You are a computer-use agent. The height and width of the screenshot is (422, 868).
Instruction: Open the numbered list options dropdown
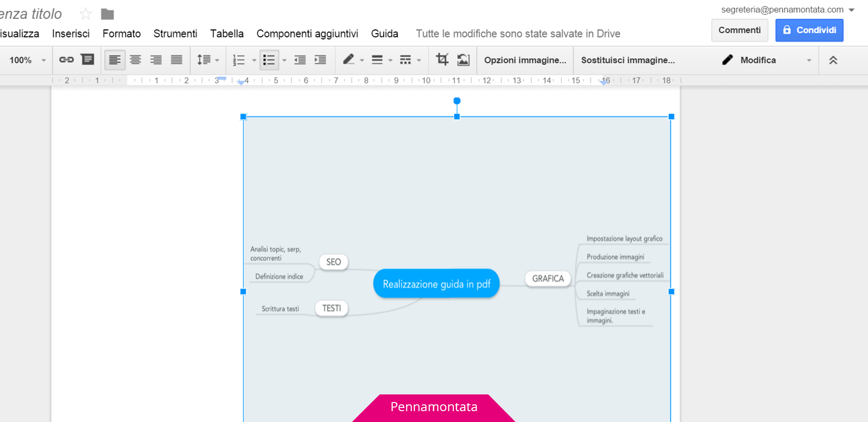[254, 60]
